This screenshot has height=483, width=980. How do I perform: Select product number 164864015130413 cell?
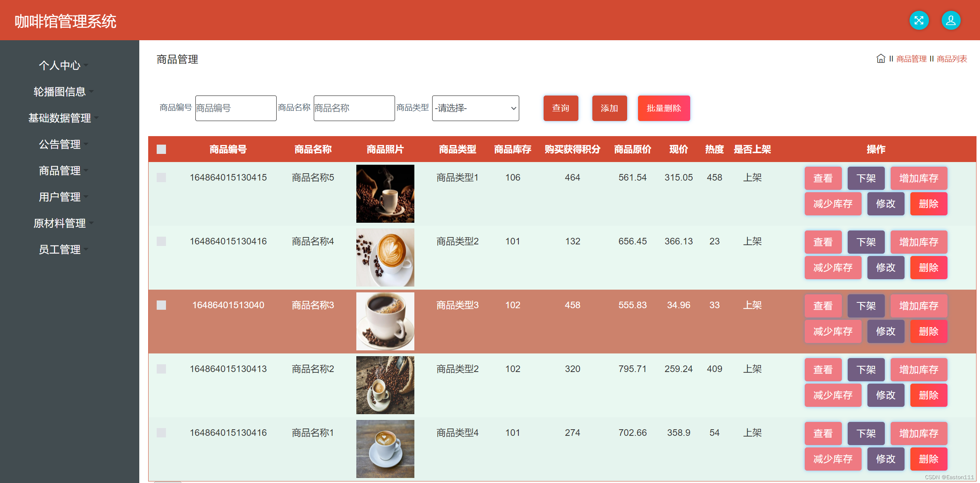(x=228, y=369)
